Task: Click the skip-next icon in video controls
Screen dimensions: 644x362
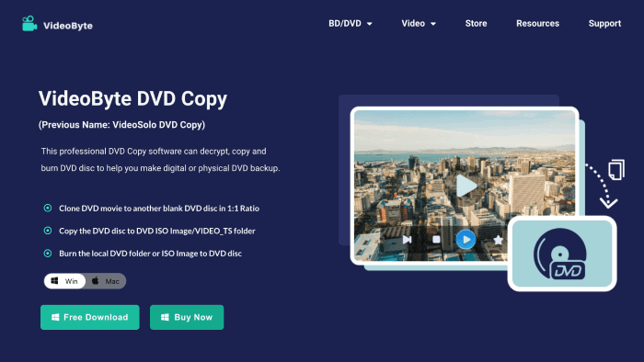Action: (407, 240)
